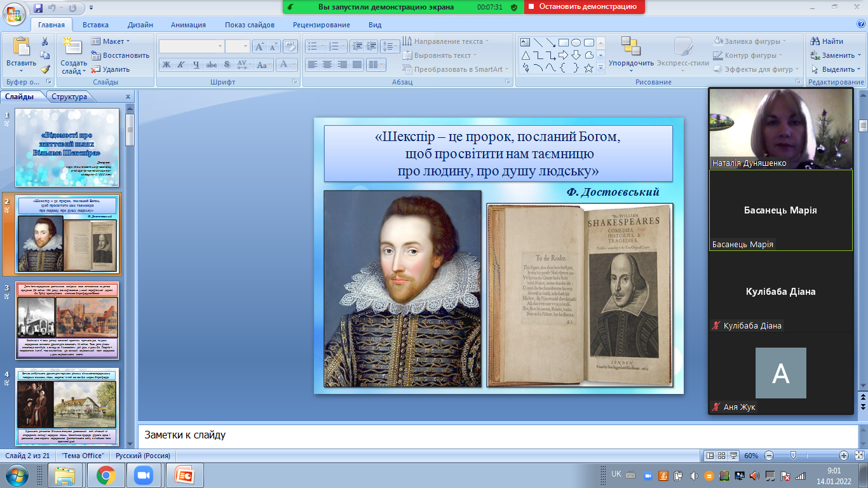Click the Cut scissors icon

point(45,41)
